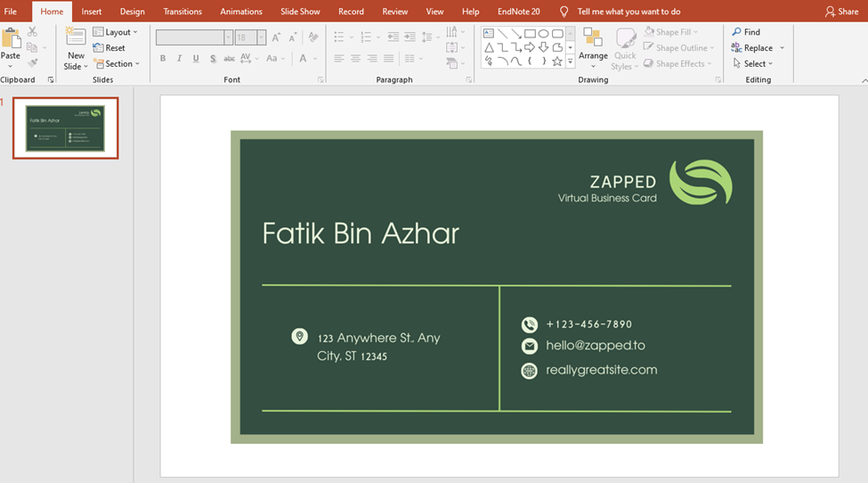Switch to the Animations tab
868x483 pixels.
pyautogui.click(x=241, y=11)
